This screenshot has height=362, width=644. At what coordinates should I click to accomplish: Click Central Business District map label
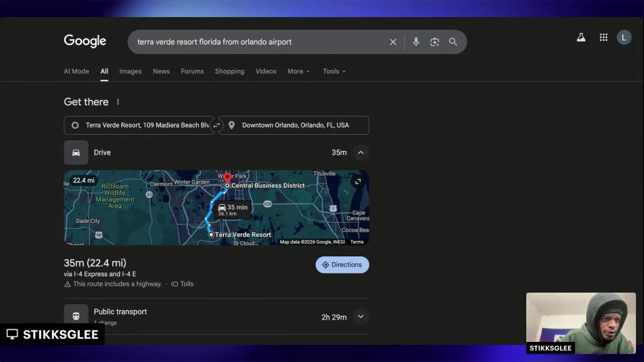click(x=268, y=186)
